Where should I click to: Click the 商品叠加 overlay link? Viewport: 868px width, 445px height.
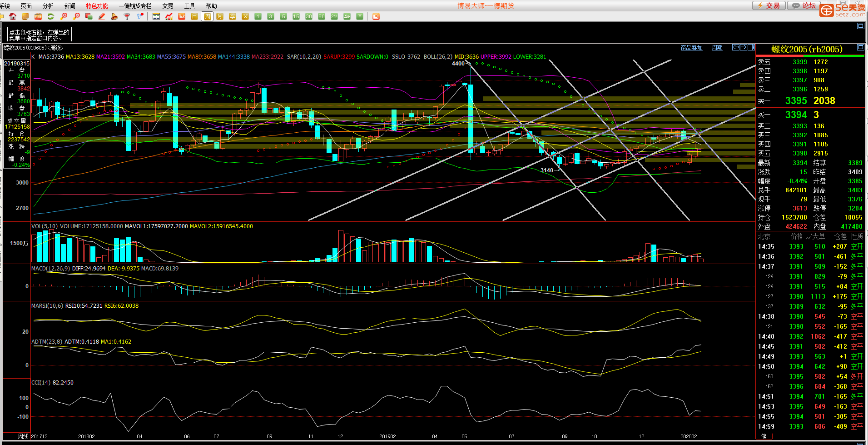tap(691, 48)
